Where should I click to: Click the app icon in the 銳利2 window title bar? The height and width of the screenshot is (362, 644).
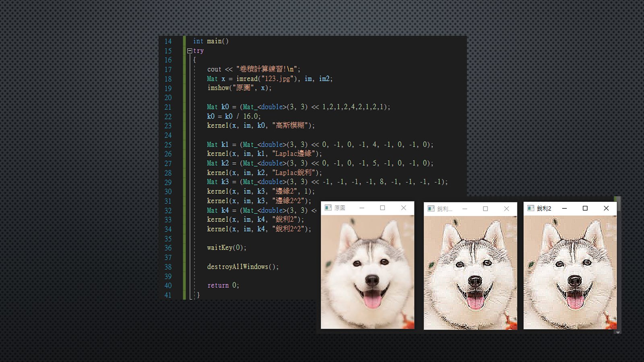(530, 208)
